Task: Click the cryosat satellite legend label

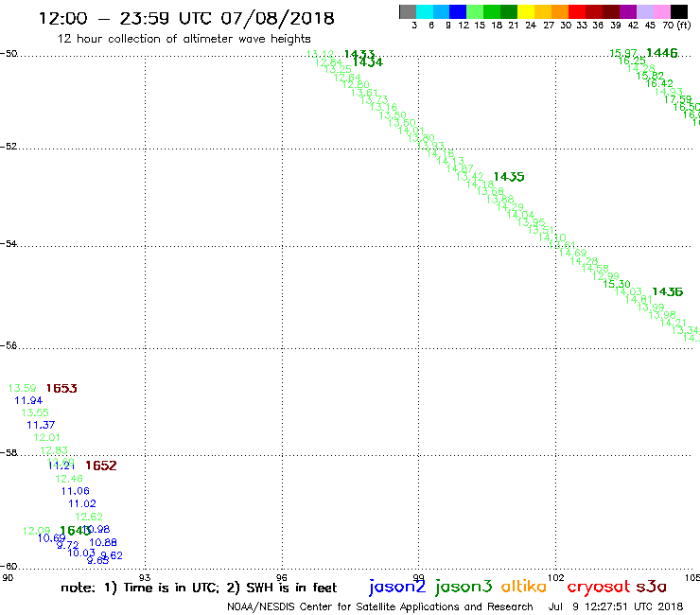Action: pyautogui.click(x=598, y=588)
